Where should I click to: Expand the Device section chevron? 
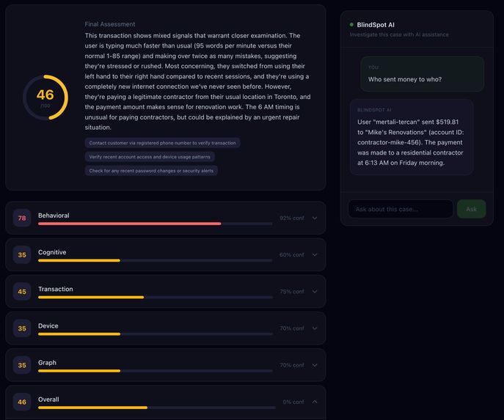[315, 328]
